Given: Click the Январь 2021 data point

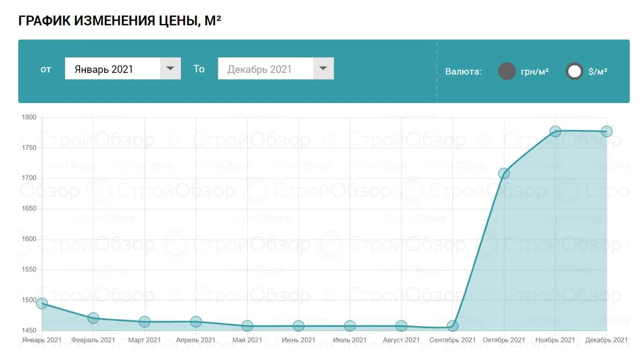Looking at the screenshot, I should coord(42,304).
